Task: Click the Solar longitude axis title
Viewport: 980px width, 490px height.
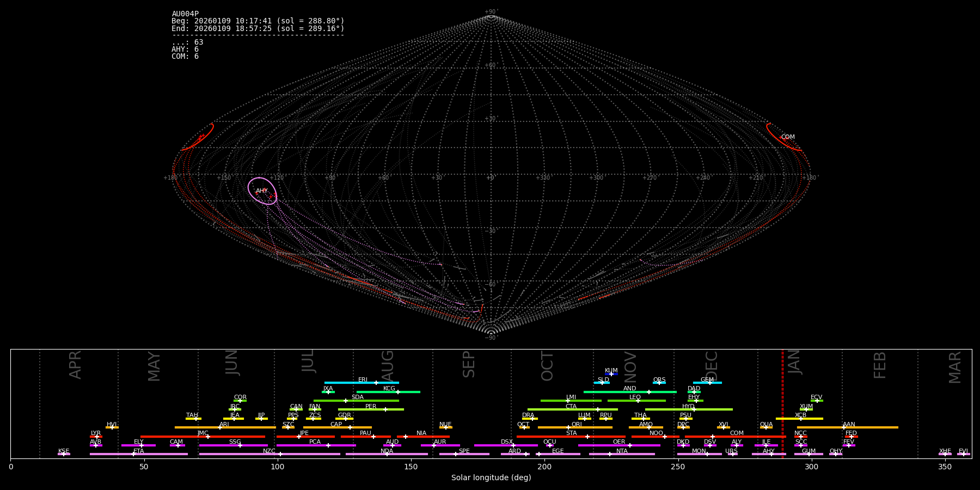Action: (x=491, y=478)
